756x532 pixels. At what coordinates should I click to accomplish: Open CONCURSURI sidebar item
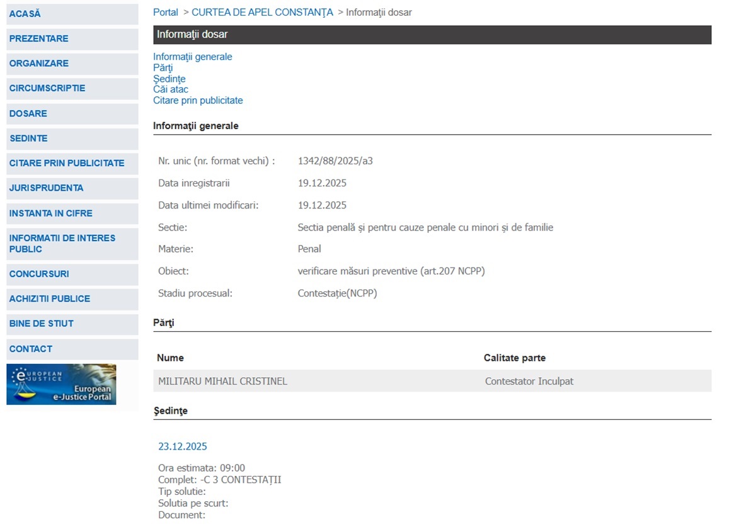tap(39, 274)
